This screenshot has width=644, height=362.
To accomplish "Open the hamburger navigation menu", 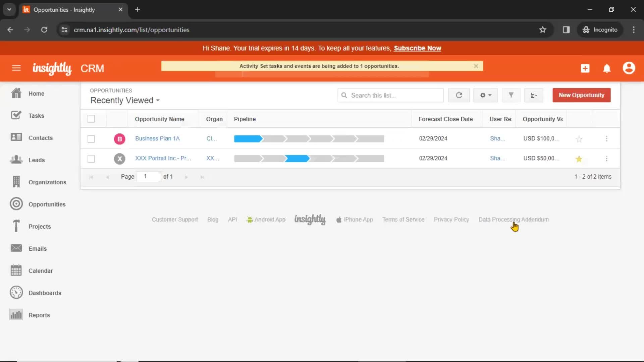I will pyautogui.click(x=16, y=68).
